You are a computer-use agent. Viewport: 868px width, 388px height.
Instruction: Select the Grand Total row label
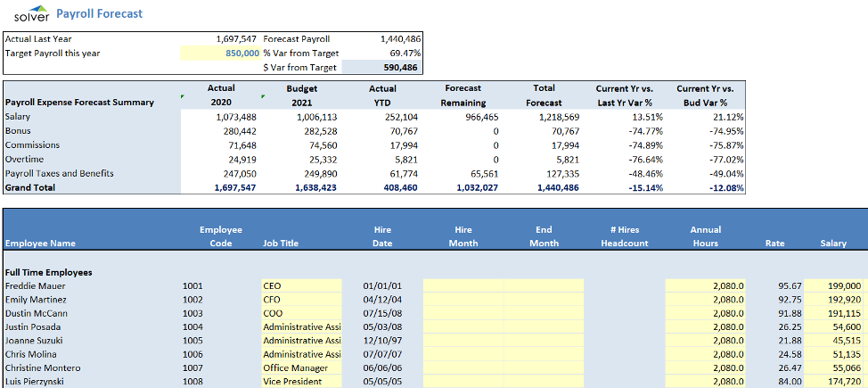[30, 188]
